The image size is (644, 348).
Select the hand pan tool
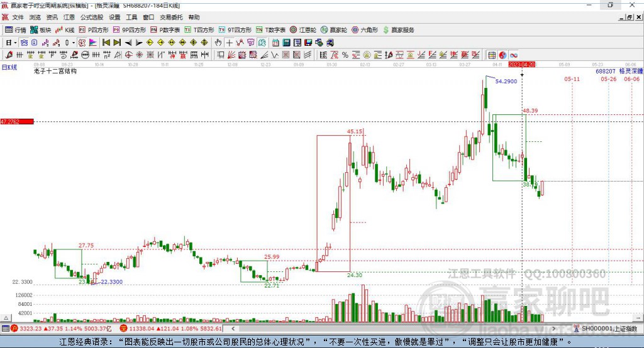[218, 43]
